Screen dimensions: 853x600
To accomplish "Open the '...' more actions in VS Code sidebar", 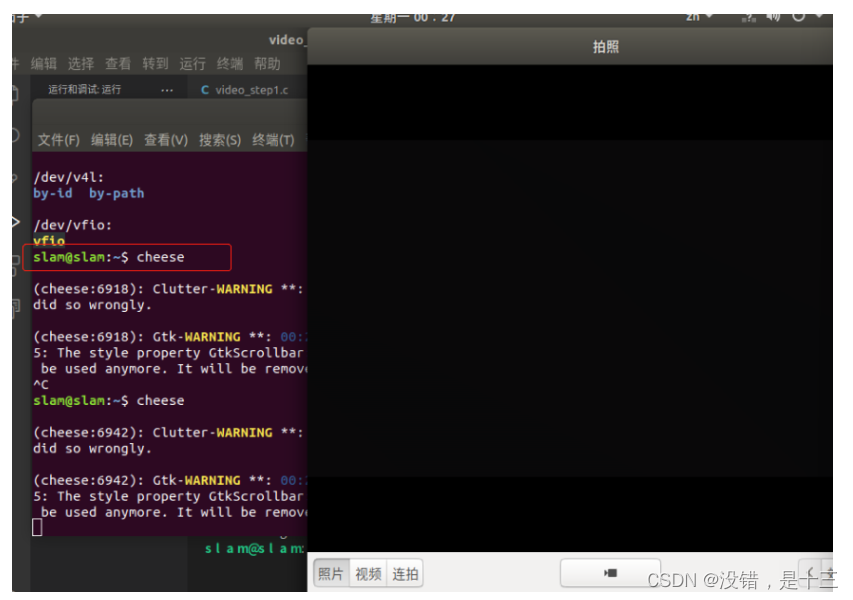I will [x=167, y=90].
